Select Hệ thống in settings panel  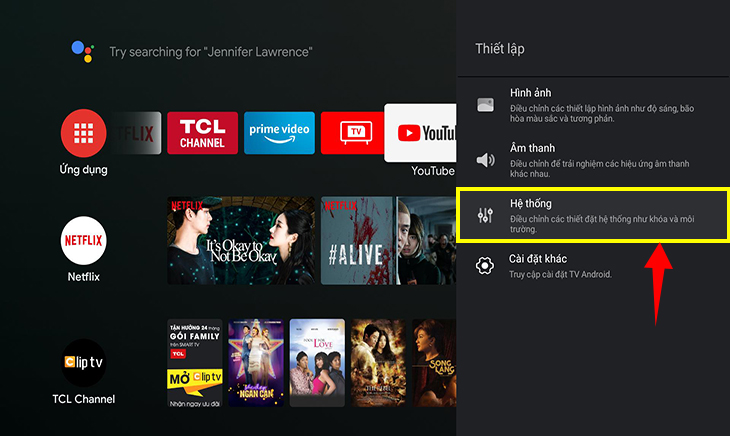pyautogui.click(x=590, y=215)
